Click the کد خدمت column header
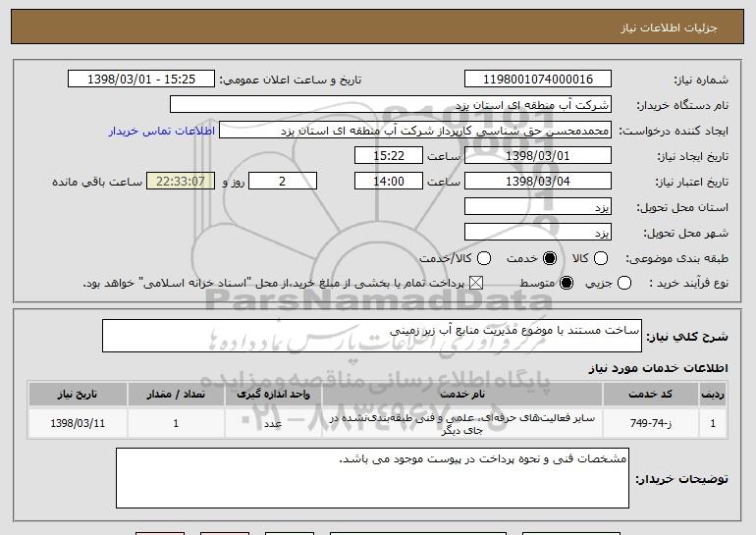756x535 pixels. click(x=650, y=395)
